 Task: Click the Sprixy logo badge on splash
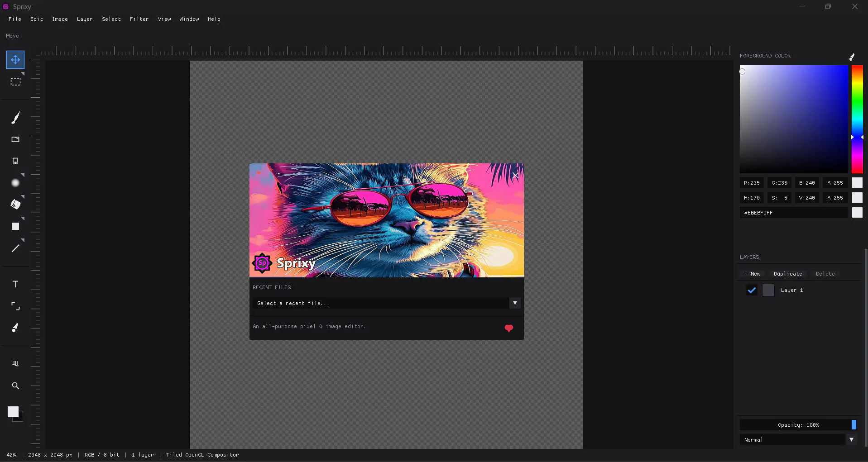point(262,263)
